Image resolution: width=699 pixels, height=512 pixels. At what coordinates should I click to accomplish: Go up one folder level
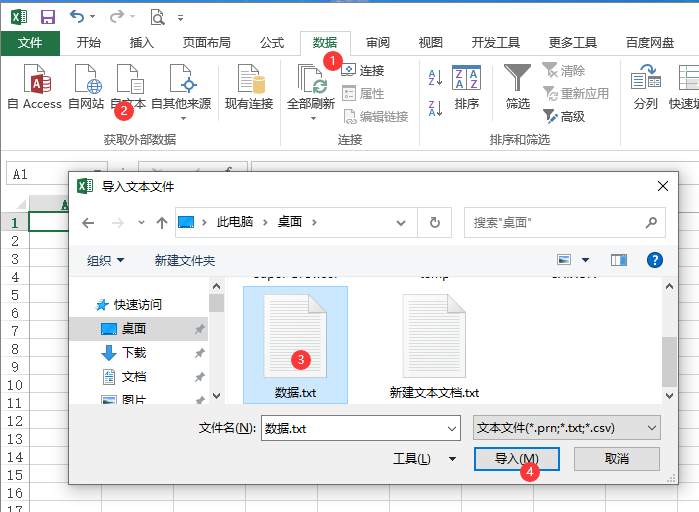162,222
